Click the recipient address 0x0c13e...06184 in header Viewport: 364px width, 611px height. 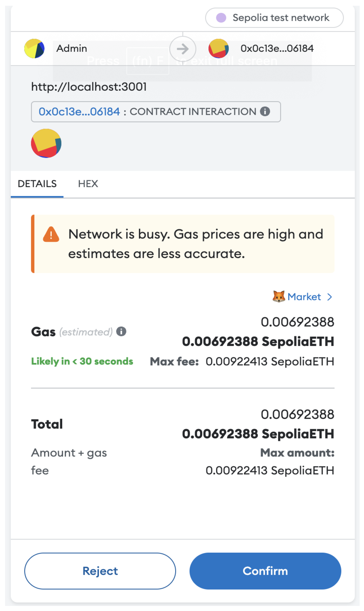(277, 48)
